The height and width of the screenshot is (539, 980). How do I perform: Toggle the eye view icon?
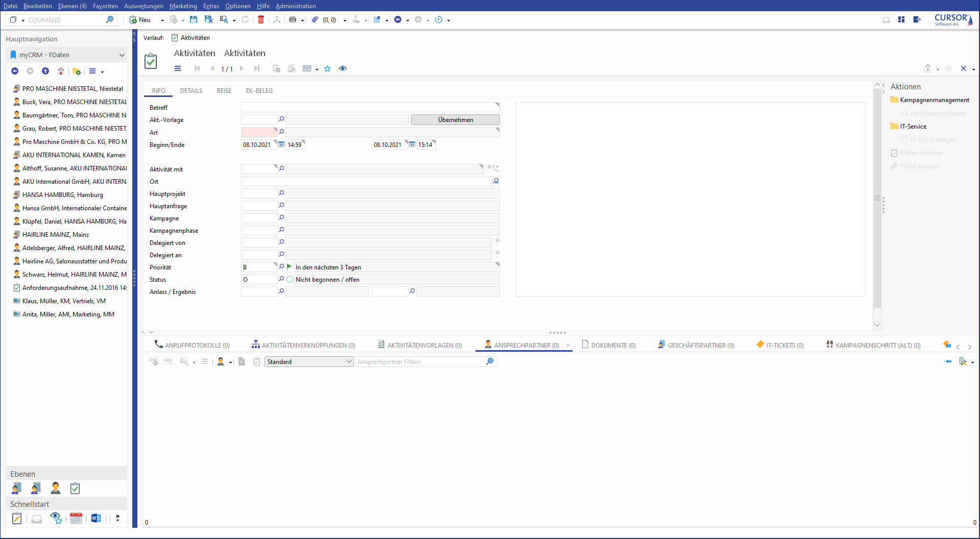click(x=343, y=69)
